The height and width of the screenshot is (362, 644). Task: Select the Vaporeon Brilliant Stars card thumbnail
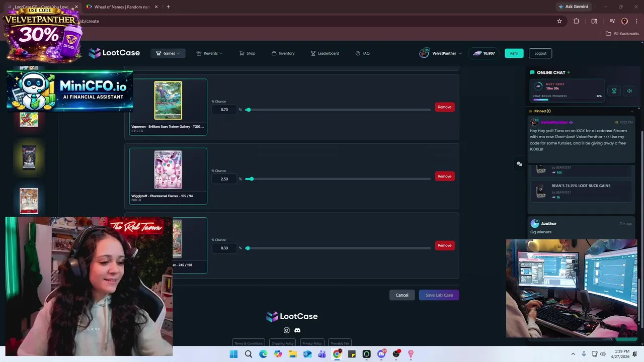168,101
